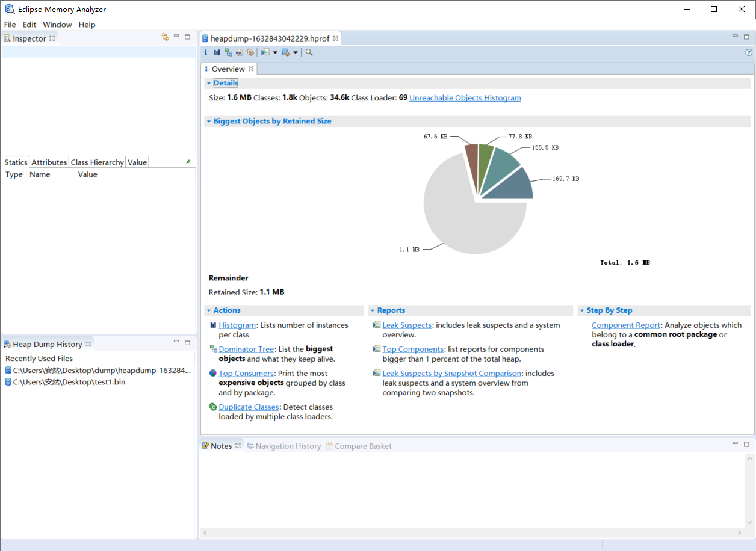Close the heapdump-1632843042229.hprof editor tab

(x=336, y=38)
